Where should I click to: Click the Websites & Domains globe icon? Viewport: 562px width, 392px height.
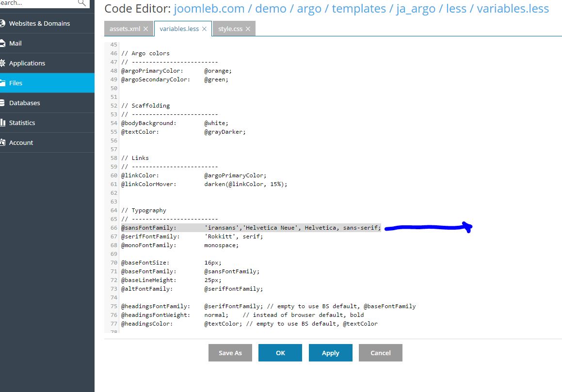click(2, 23)
